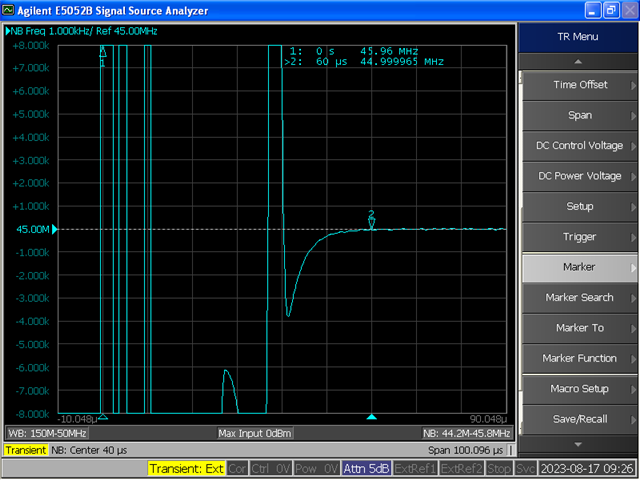Click the date and time 2023-08-17 09:26
640x480 pixels.
(587, 469)
